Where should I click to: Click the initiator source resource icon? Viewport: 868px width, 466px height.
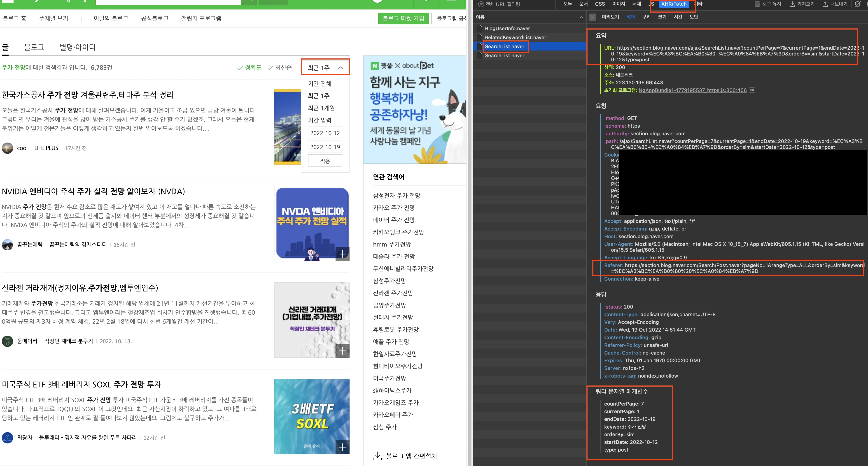[x=752, y=90]
